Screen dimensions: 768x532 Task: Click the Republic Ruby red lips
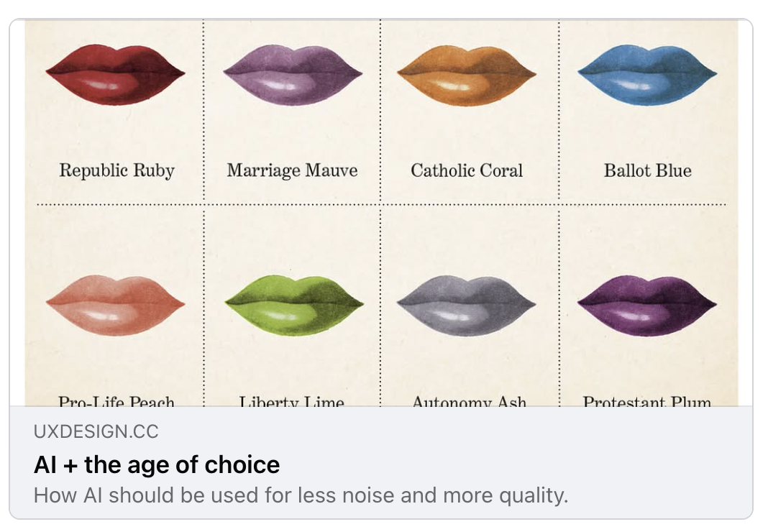(116, 75)
